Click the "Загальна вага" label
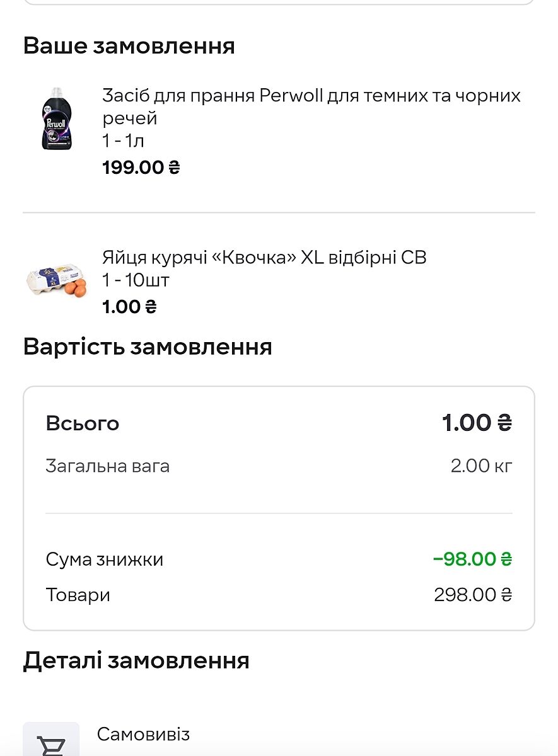Image resolution: width=558 pixels, height=756 pixels. click(108, 466)
